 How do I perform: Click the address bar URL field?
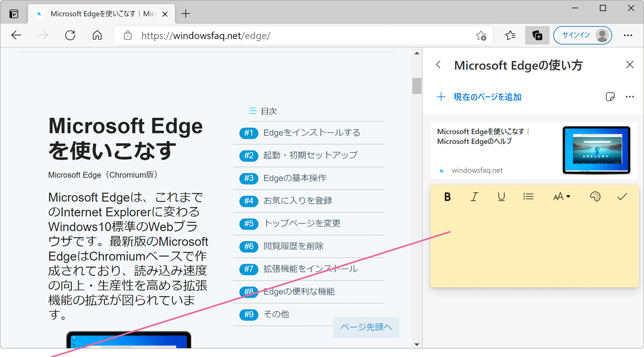(304, 35)
